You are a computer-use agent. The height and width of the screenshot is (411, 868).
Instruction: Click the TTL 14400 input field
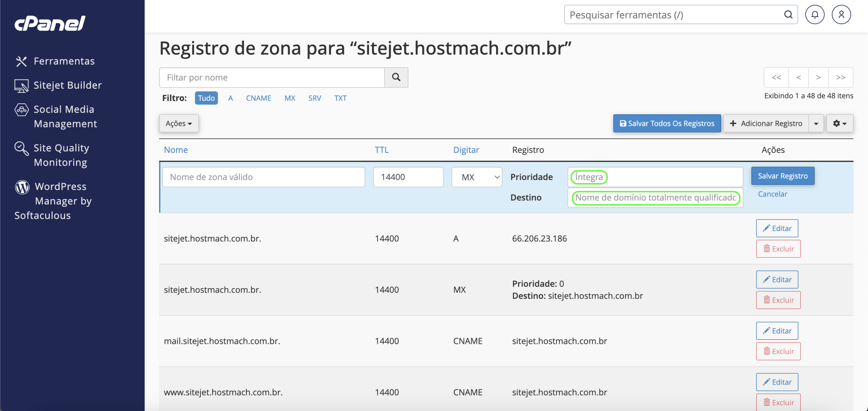coord(408,177)
